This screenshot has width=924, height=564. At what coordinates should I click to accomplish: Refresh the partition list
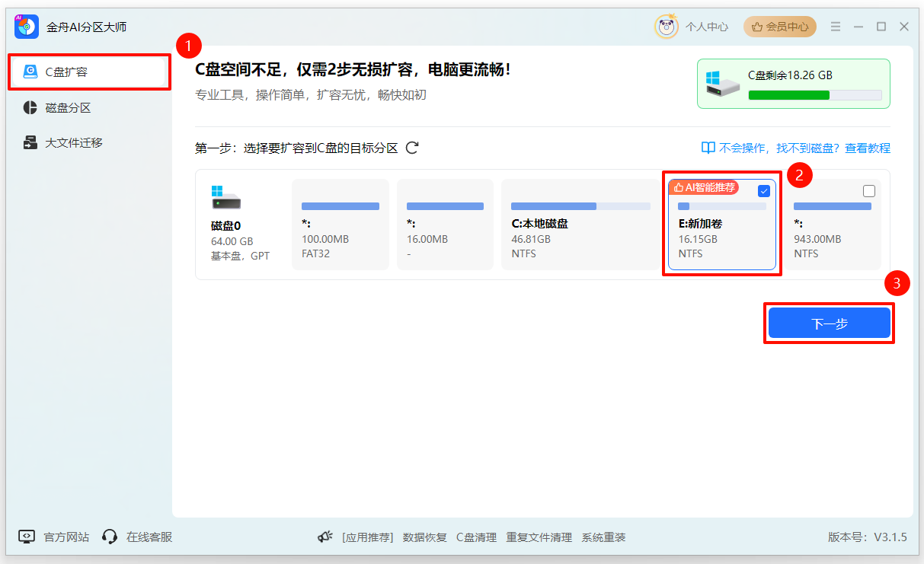(412, 148)
